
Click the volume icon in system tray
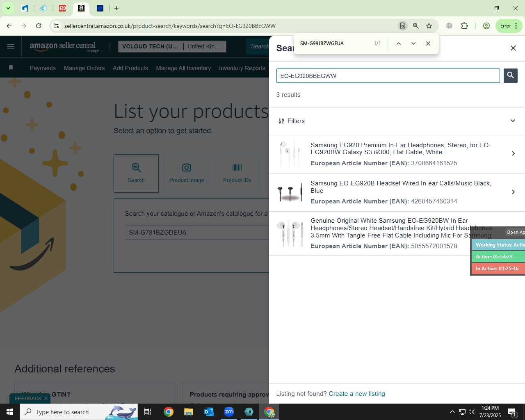tap(472, 412)
